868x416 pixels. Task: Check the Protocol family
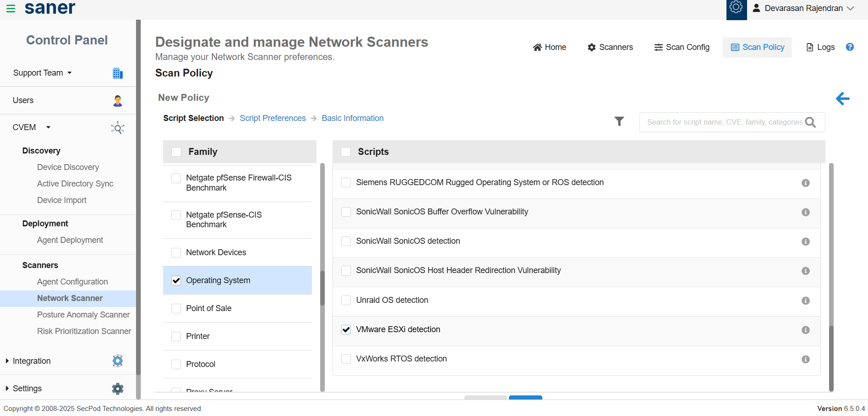[176, 364]
